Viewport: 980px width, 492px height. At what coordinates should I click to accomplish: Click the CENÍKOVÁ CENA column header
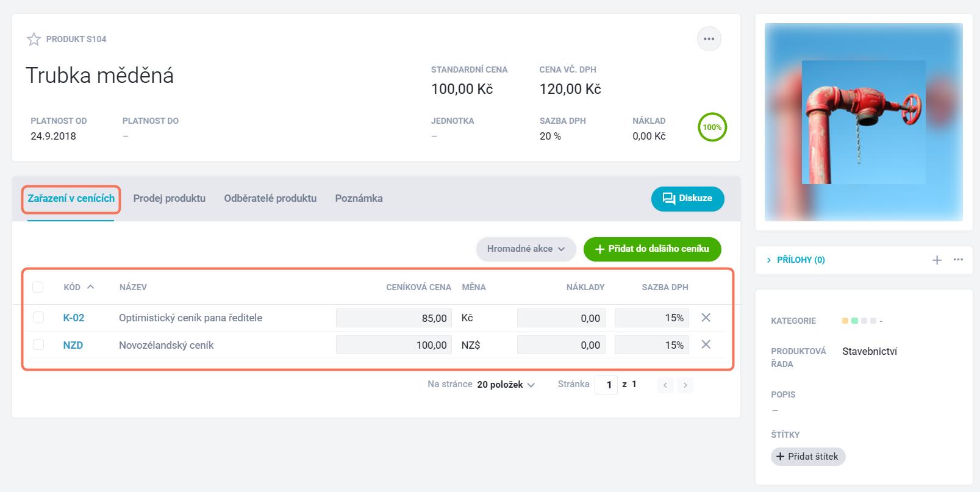(x=418, y=287)
